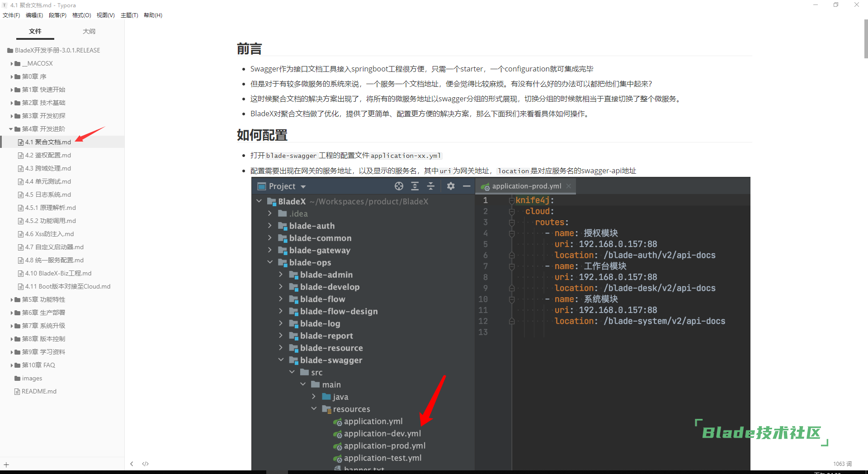Click the README.md file icon
Screen dimensions: 868x474
click(17, 391)
